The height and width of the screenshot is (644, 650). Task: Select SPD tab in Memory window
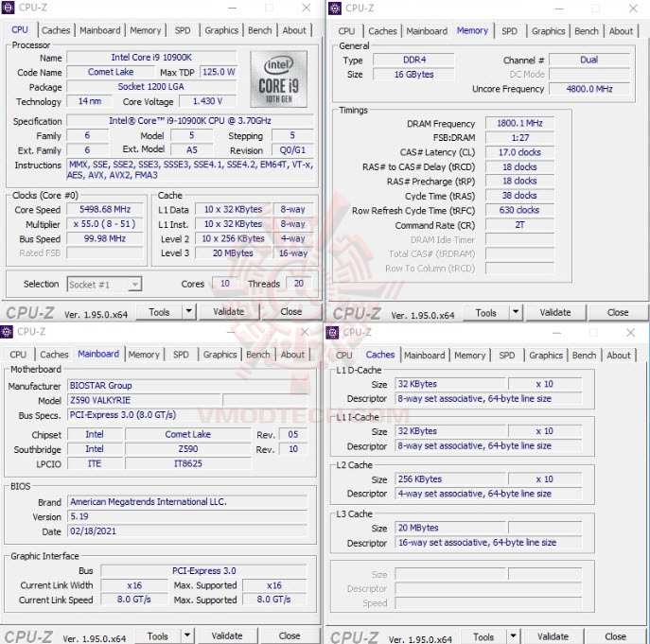[x=509, y=31]
